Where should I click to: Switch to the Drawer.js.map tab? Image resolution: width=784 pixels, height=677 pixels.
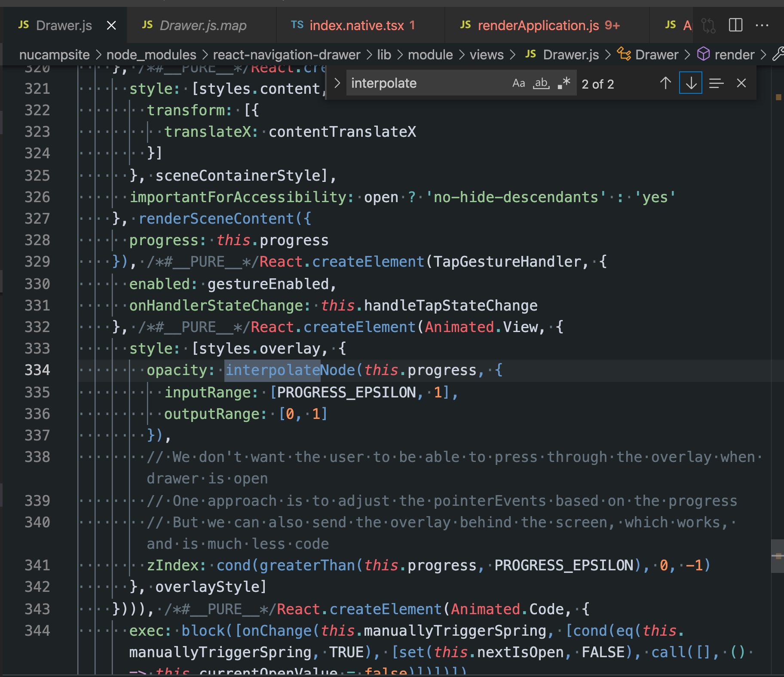click(202, 25)
